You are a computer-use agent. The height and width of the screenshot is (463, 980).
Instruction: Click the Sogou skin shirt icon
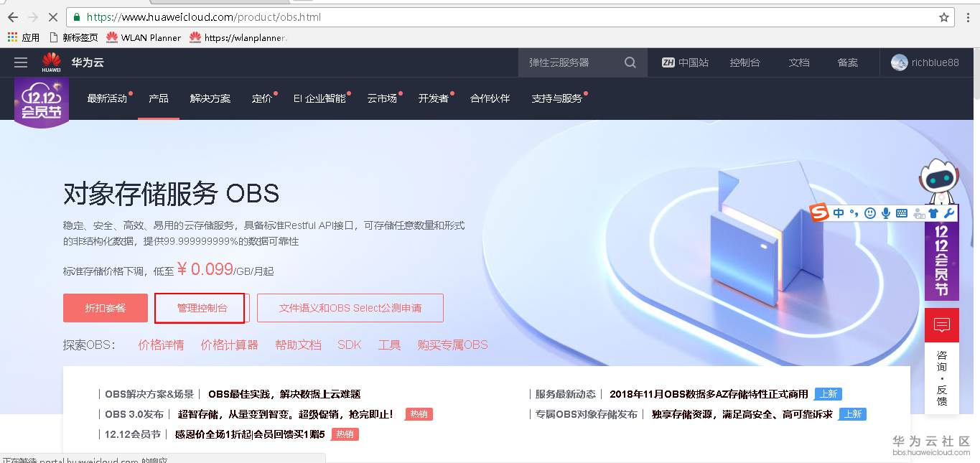click(933, 213)
